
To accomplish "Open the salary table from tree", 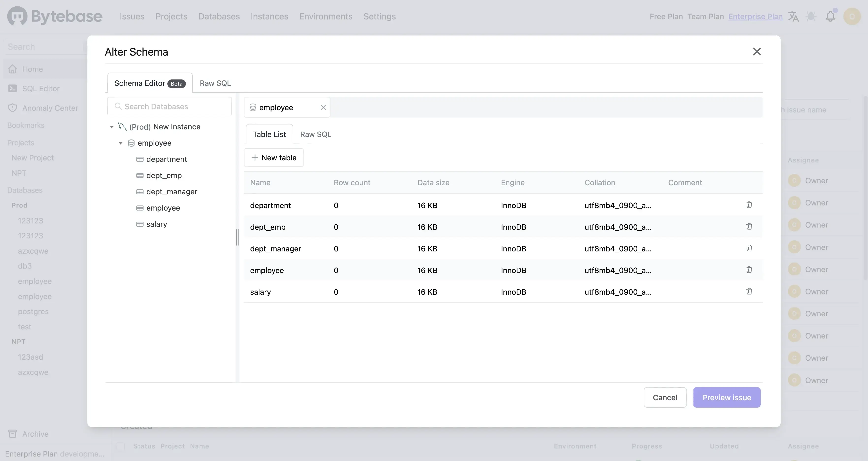I will pyautogui.click(x=156, y=224).
